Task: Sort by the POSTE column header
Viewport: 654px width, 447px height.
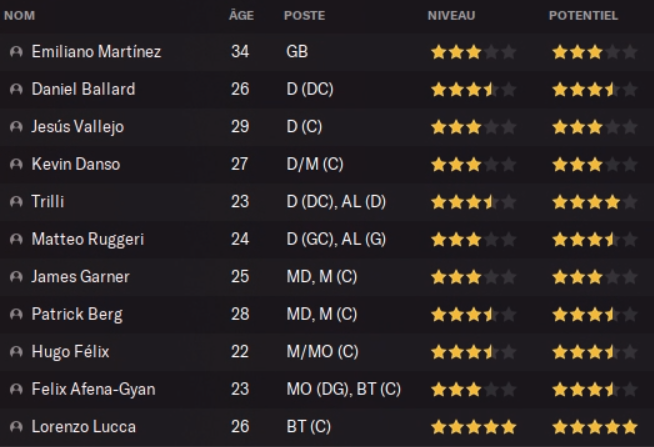Action: click(304, 16)
